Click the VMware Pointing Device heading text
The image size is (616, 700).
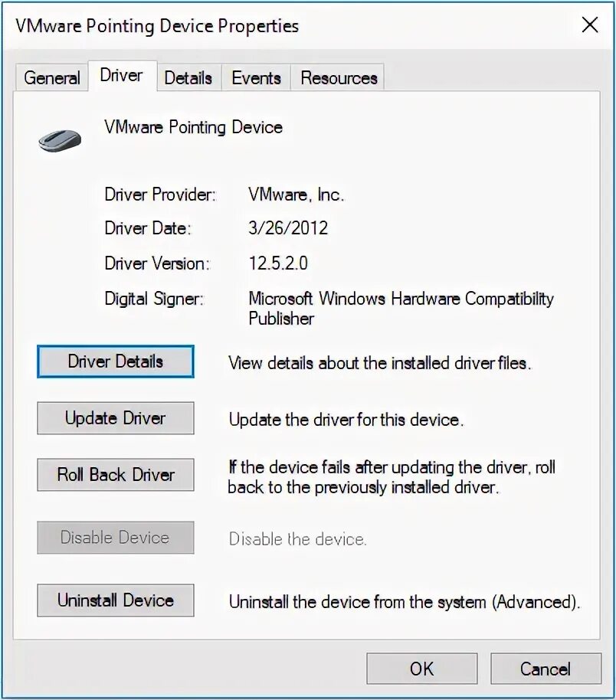(193, 127)
